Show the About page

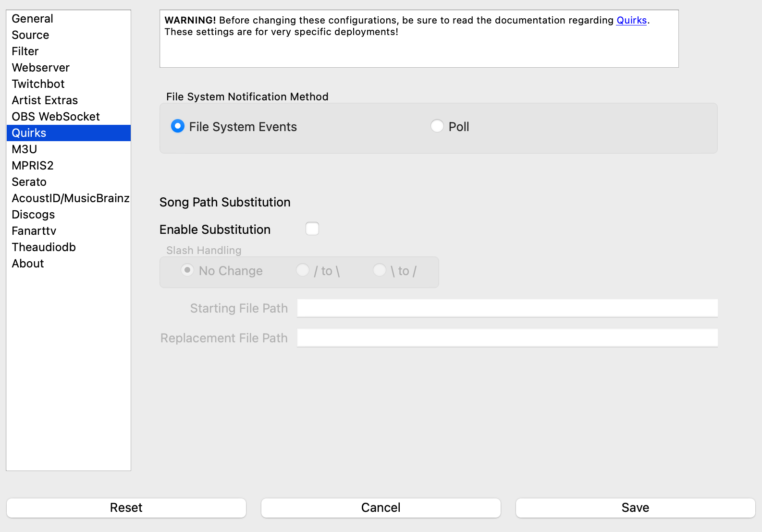pos(28,264)
